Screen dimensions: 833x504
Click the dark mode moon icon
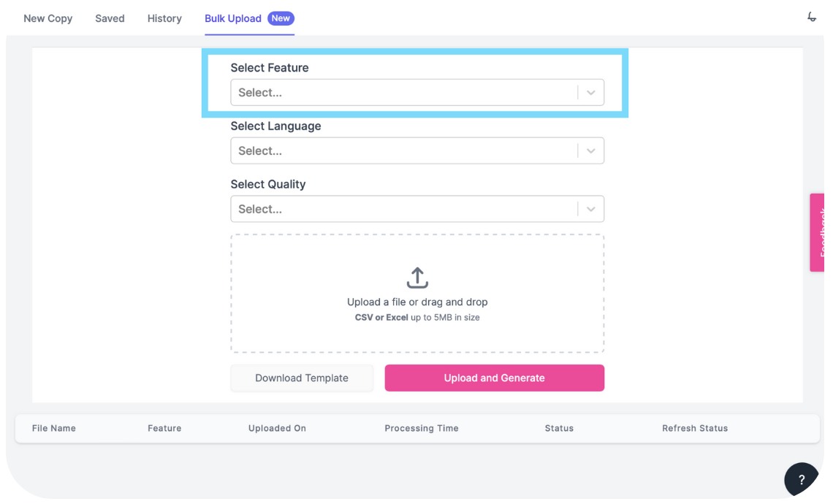(811, 17)
